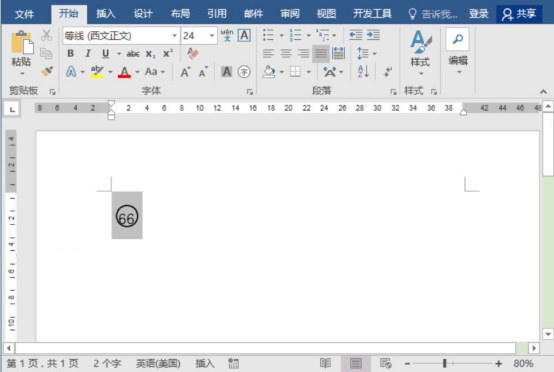Clear all formatting with eraser icon
This screenshot has height=372, width=554.
point(193,53)
